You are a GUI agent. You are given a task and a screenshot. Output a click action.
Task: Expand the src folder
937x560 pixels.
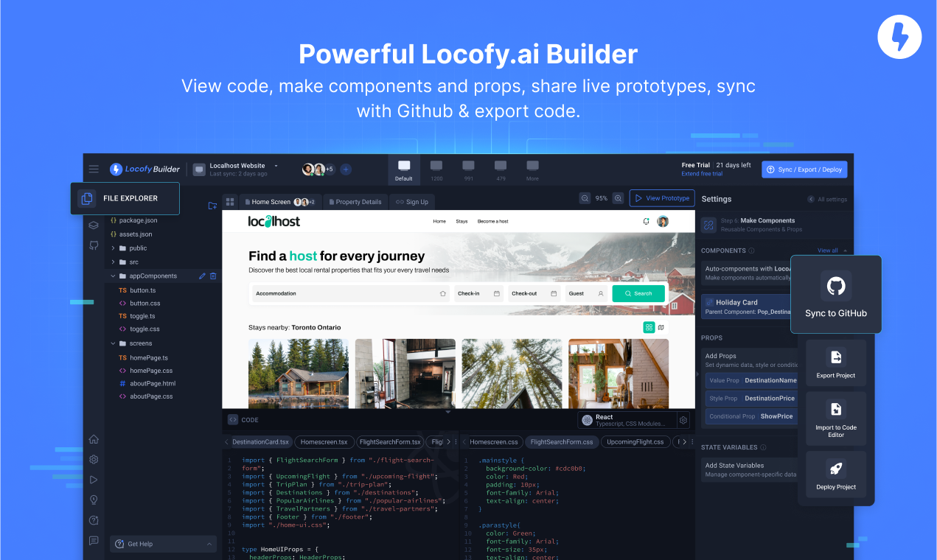(113, 262)
